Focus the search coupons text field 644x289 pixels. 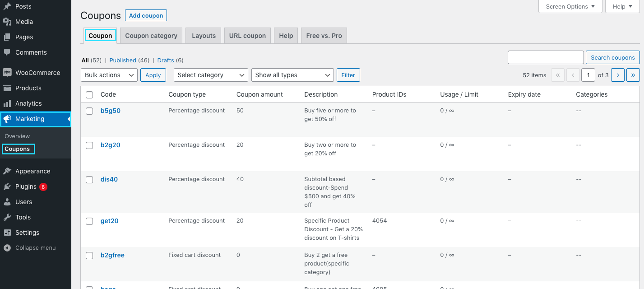point(546,57)
